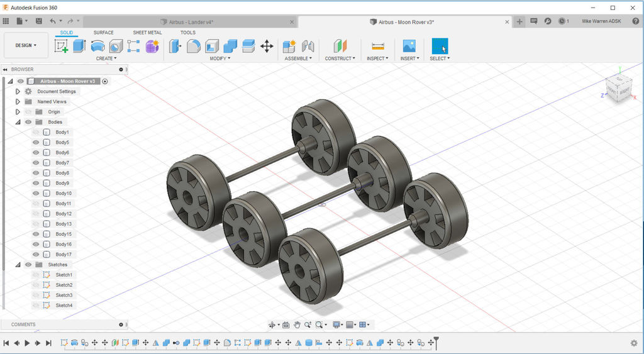Click the Undo arrow
This screenshot has width=644, height=354.
point(53,21)
